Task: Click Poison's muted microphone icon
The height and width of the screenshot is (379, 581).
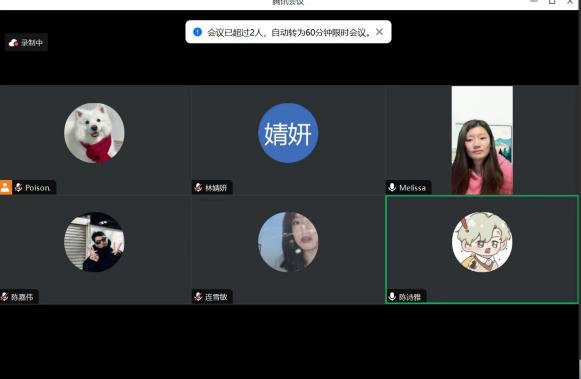Action: (19, 187)
